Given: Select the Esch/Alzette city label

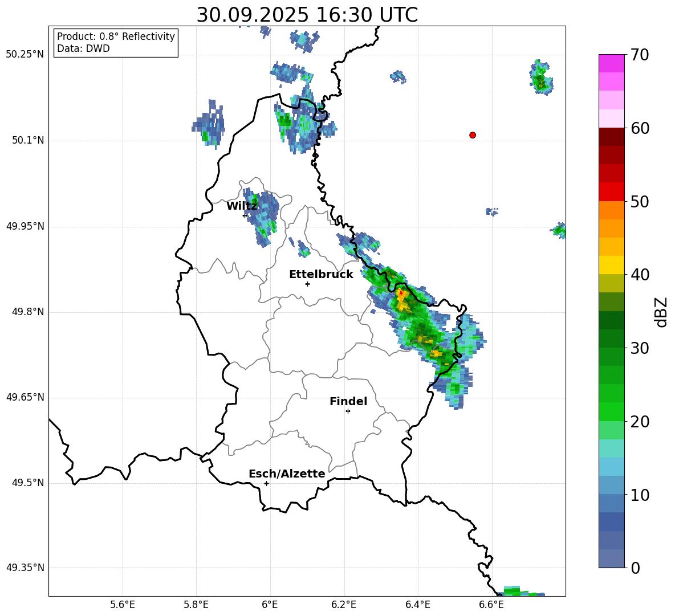Looking at the screenshot, I should [x=287, y=474].
